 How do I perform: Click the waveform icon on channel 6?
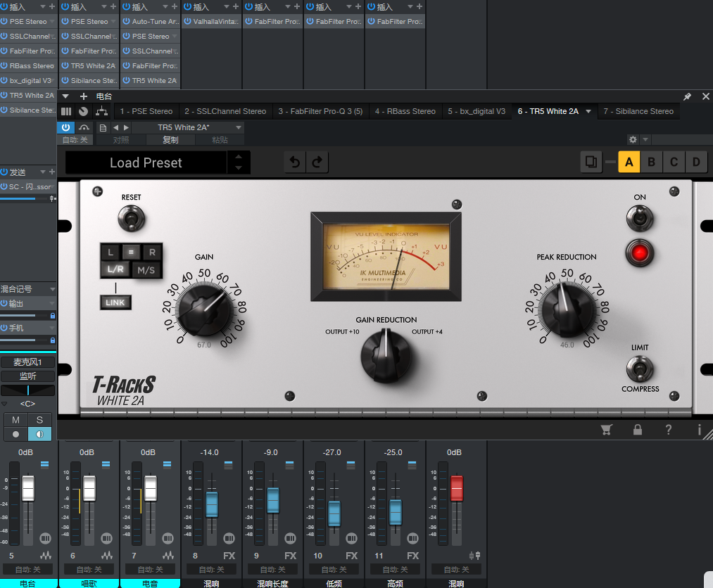[x=107, y=555]
